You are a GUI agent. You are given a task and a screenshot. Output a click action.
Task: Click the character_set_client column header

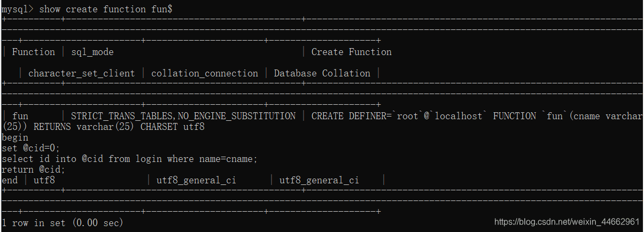tap(81, 73)
